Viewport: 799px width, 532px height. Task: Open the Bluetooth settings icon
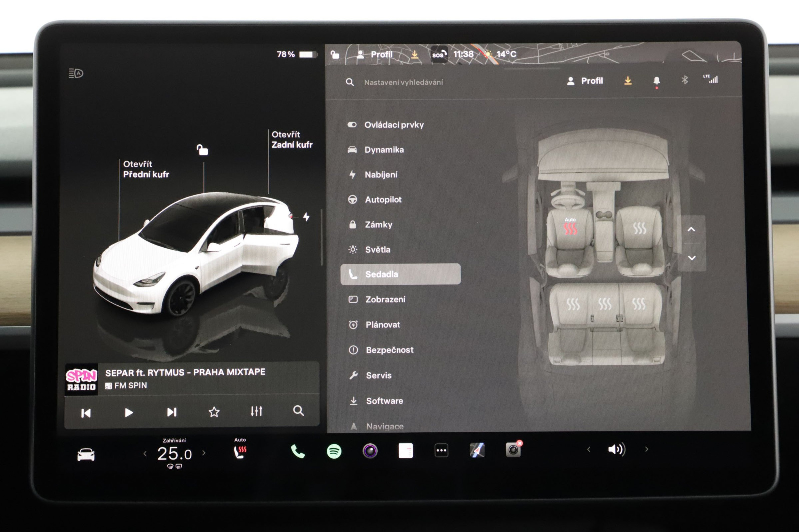coord(685,80)
